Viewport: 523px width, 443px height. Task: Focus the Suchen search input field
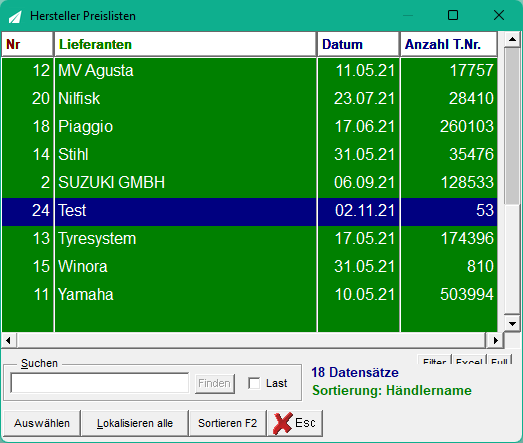pyautogui.click(x=100, y=383)
